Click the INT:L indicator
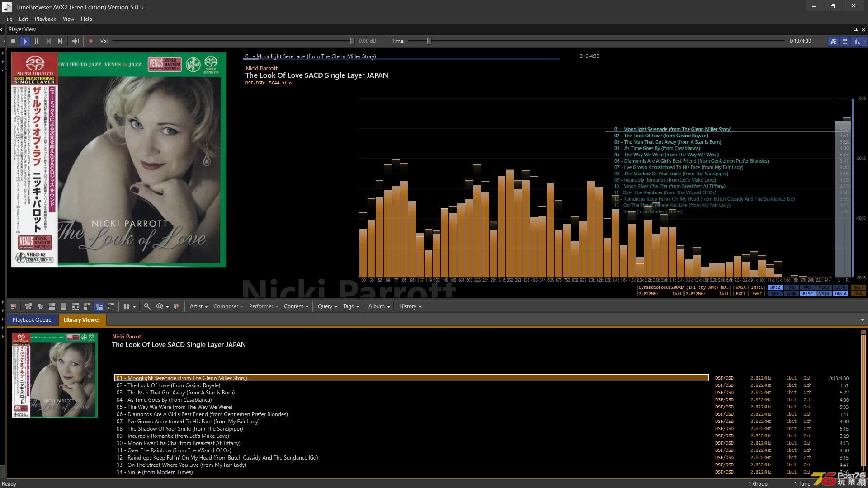 pos(757,287)
